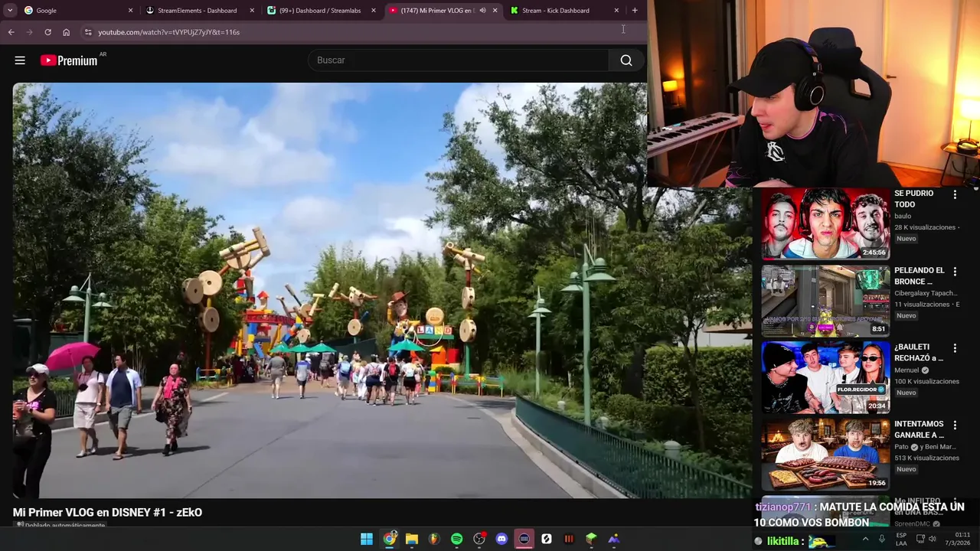Close the StreamElements tab
The height and width of the screenshot is (551, 980).
coord(252,11)
